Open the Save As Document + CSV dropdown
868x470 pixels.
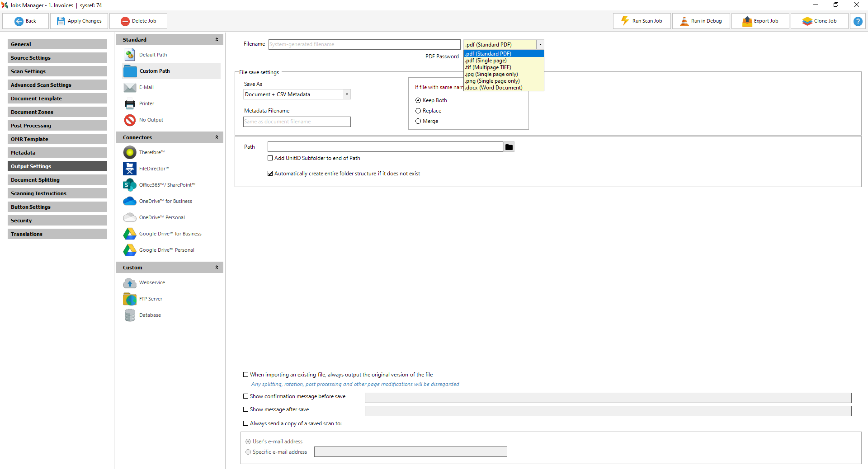pyautogui.click(x=297, y=94)
